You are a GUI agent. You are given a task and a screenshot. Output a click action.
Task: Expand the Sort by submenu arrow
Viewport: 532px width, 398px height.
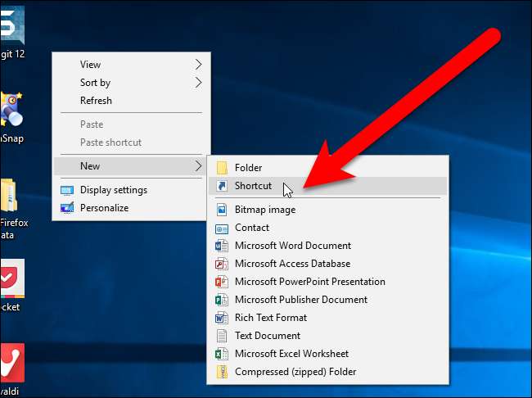click(198, 83)
